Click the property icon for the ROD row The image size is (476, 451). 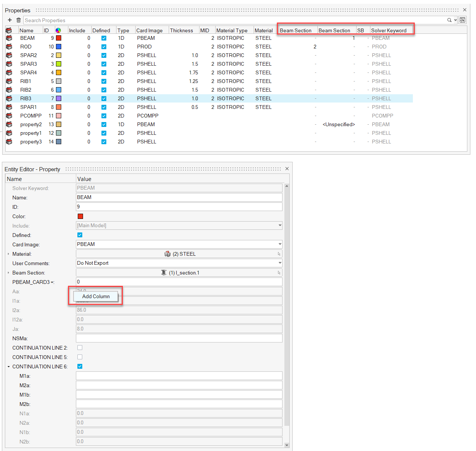click(x=9, y=47)
